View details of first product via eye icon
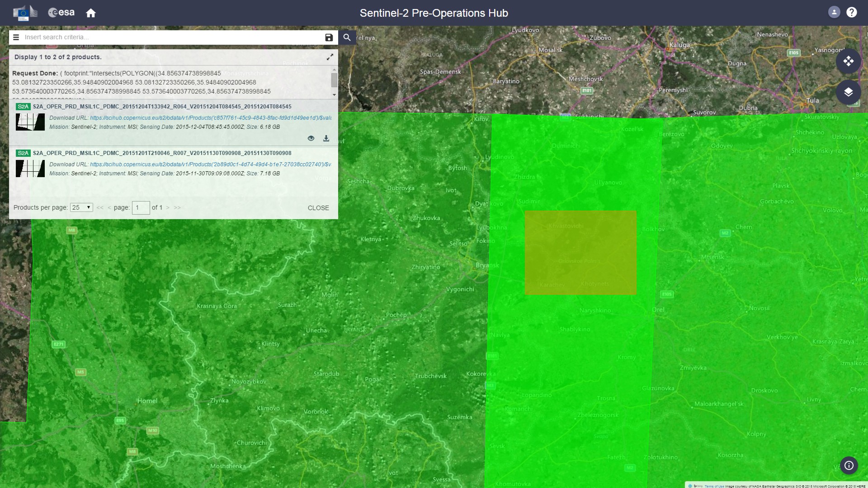Screen dimensions: 868x488 click(x=311, y=138)
